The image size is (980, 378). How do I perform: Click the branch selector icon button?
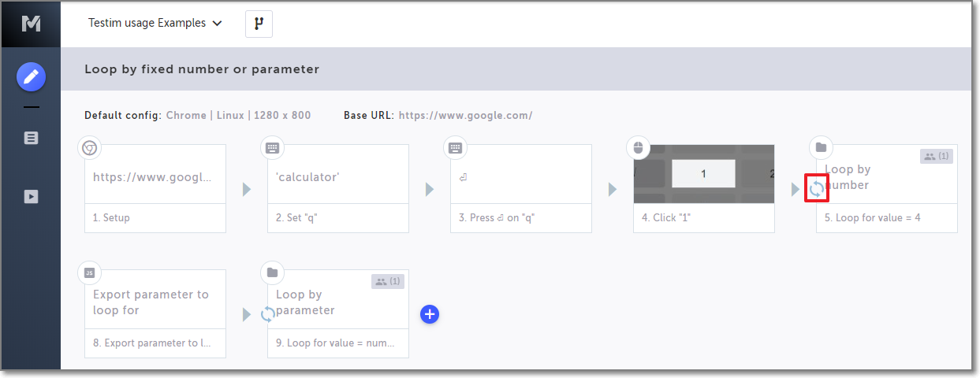click(x=259, y=24)
